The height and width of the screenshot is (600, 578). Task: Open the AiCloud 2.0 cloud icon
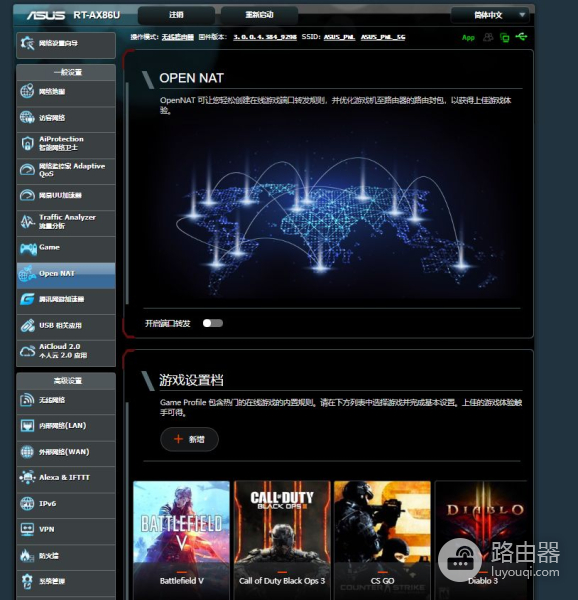coord(27,351)
